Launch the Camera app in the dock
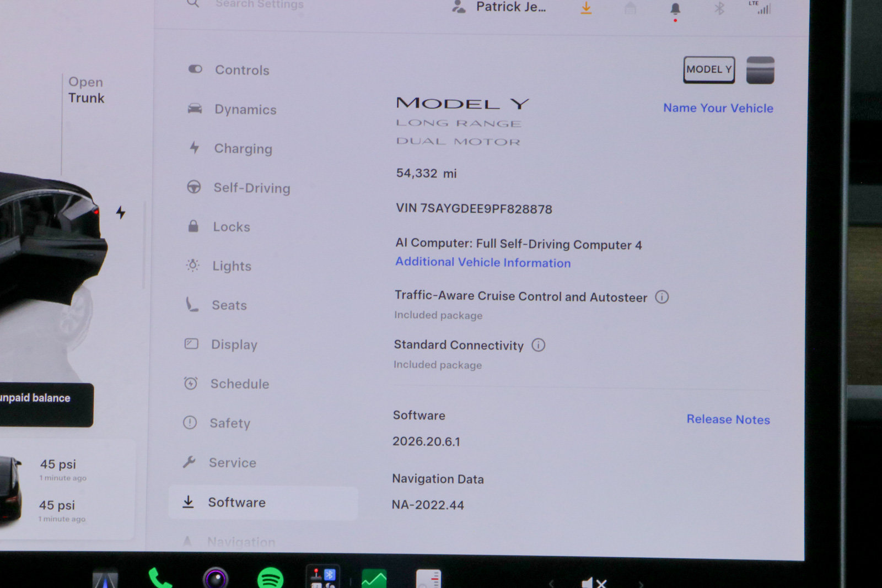 (x=215, y=578)
